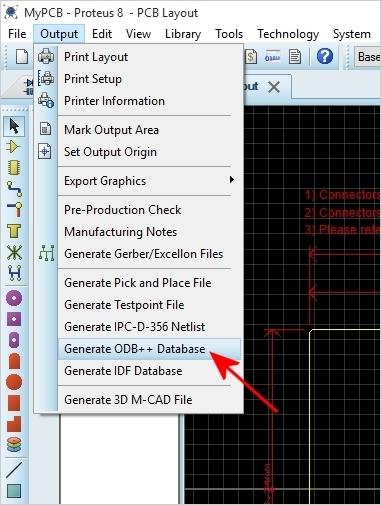Select the Selection Mode arrow tool

click(x=14, y=126)
